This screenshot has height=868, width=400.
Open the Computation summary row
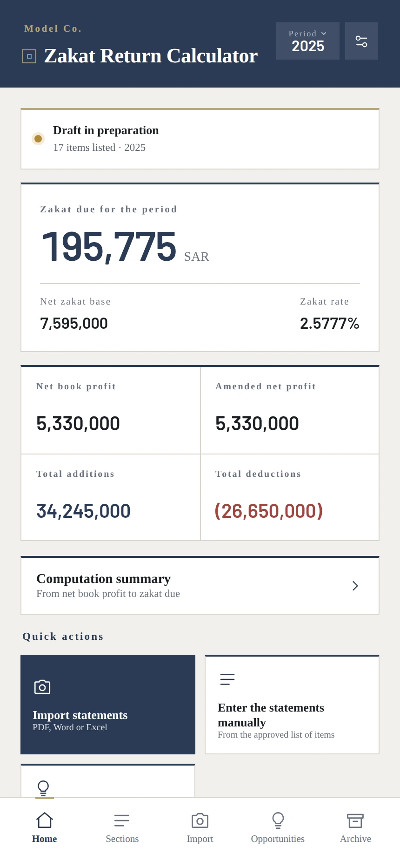(x=200, y=585)
